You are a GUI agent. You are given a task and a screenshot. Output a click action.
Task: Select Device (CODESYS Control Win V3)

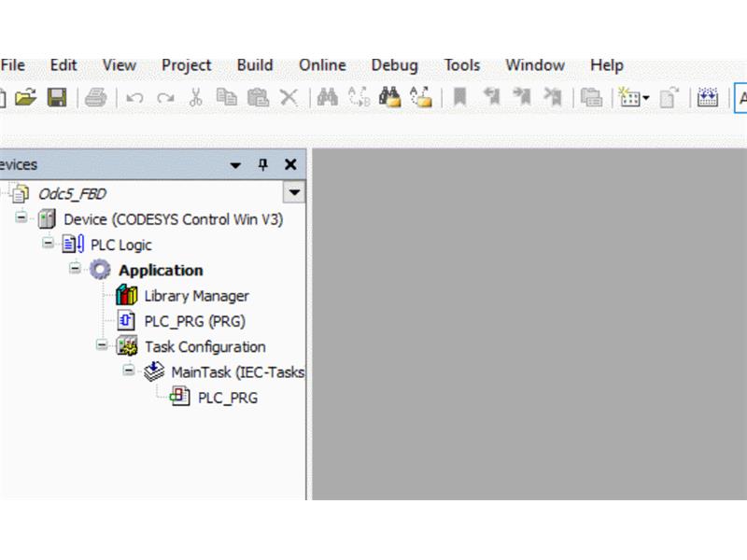(x=174, y=219)
